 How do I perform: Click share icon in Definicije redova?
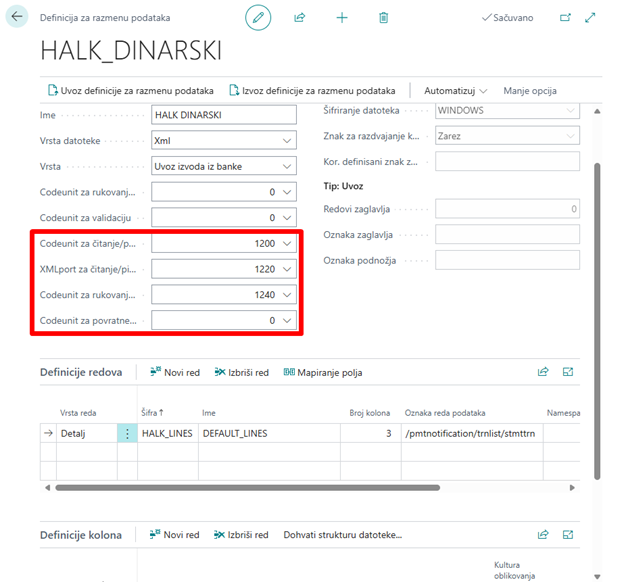[543, 372]
